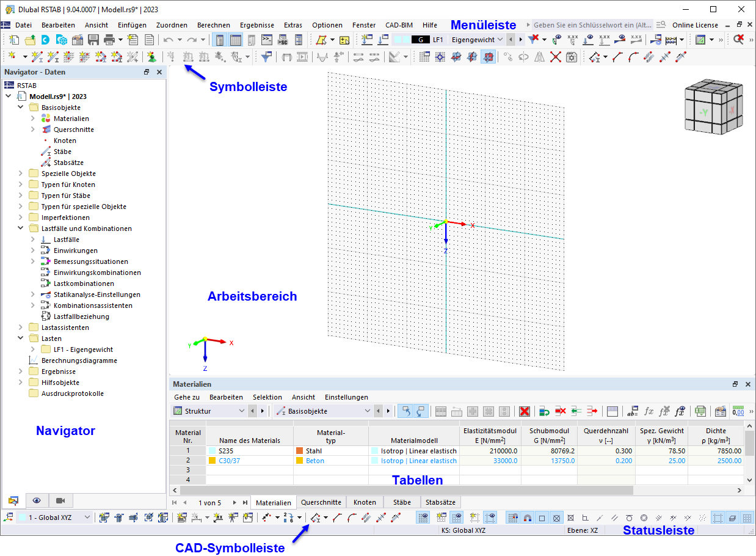
Task: Open the Selektion menu in table panel
Action: [x=267, y=397]
